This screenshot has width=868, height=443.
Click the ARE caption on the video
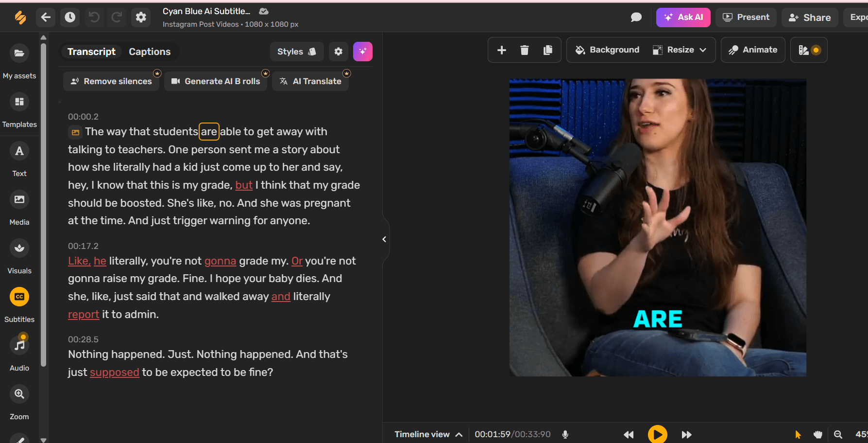pos(658,319)
